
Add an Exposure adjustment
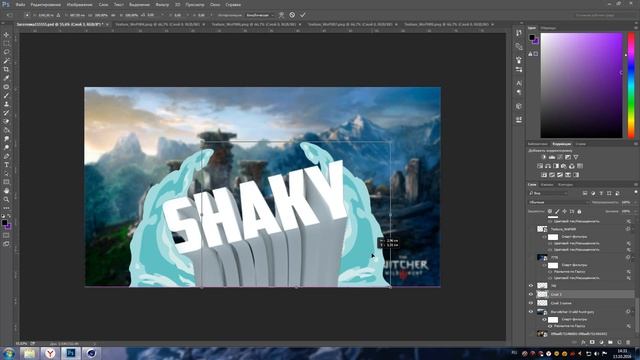[568, 157]
